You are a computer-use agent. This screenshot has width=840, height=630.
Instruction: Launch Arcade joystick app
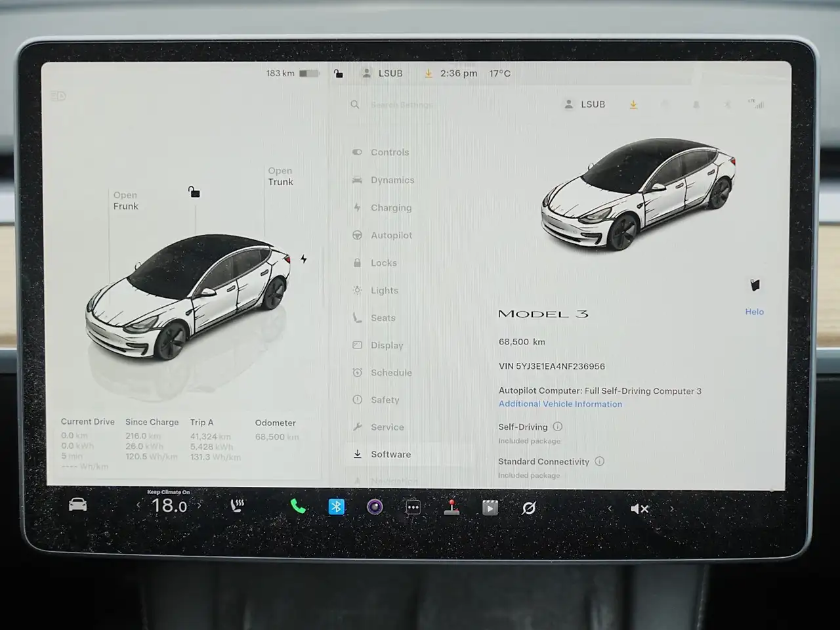[x=451, y=507]
